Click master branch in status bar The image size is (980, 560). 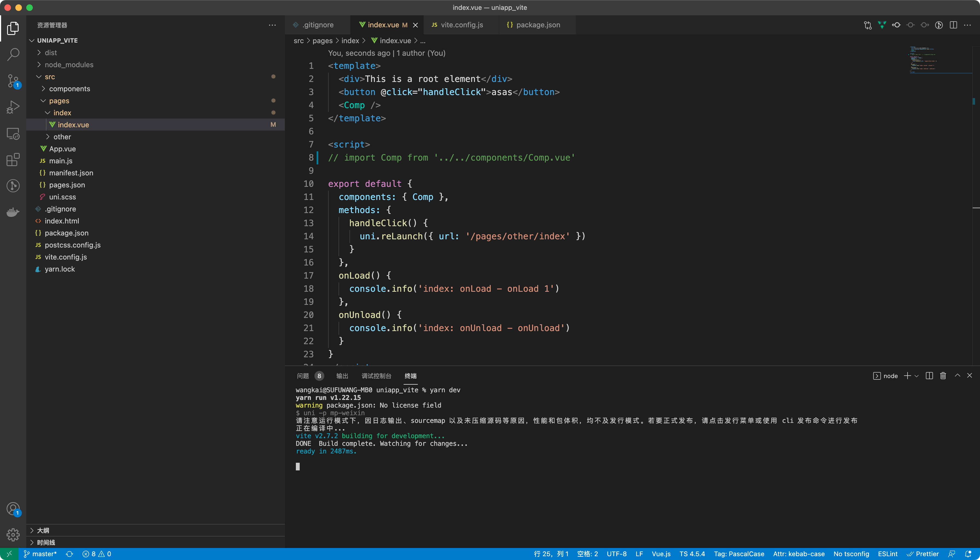click(x=41, y=554)
